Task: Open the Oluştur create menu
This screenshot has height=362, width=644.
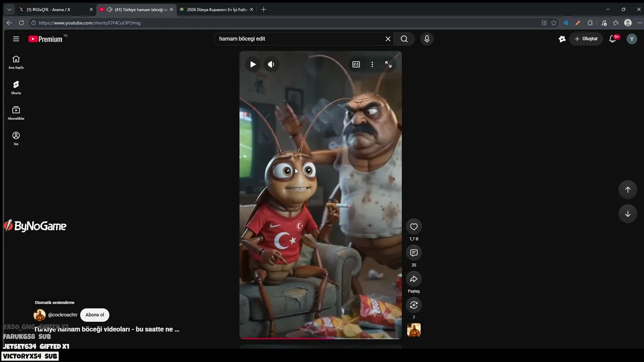Action: 586,39
